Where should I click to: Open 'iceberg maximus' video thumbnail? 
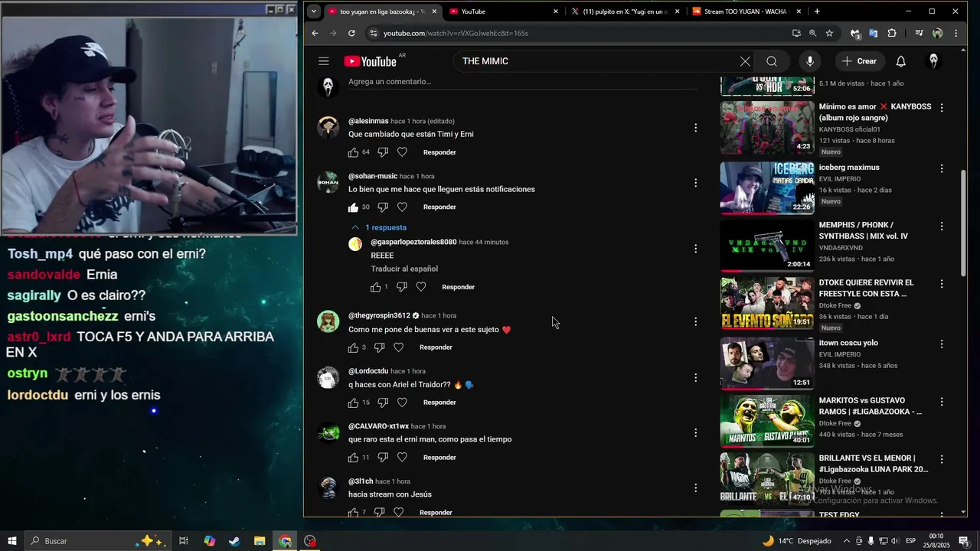pos(767,187)
